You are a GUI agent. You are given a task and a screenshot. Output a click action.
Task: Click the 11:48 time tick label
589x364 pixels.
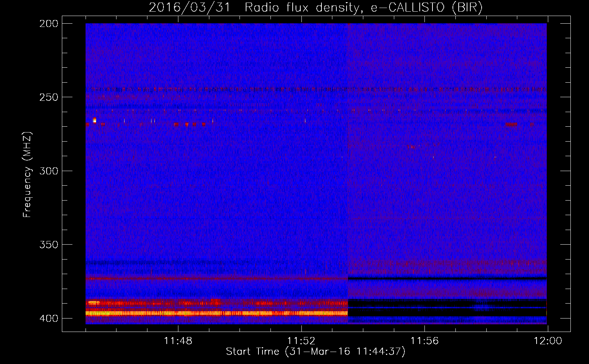178,341
